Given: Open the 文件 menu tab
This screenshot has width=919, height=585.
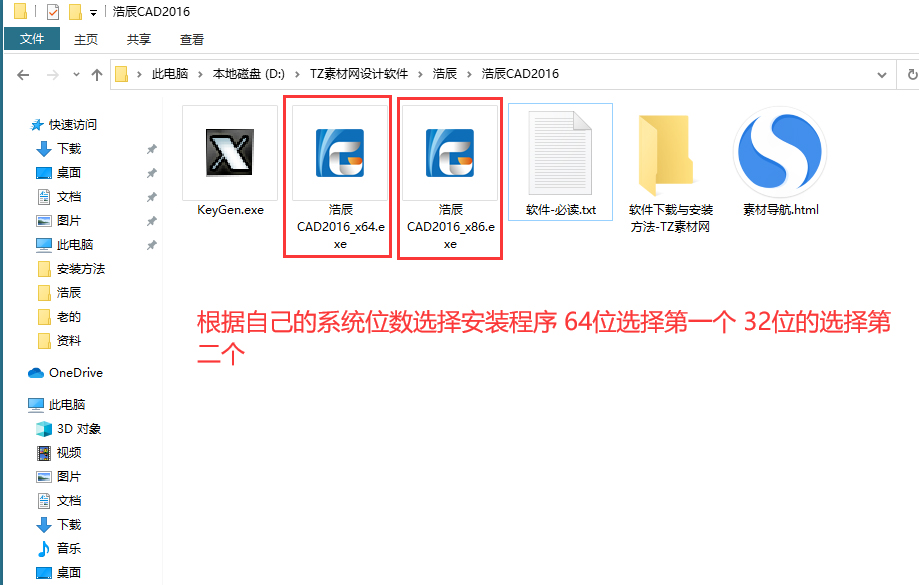Looking at the screenshot, I should pyautogui.click(x=32, y=39).
